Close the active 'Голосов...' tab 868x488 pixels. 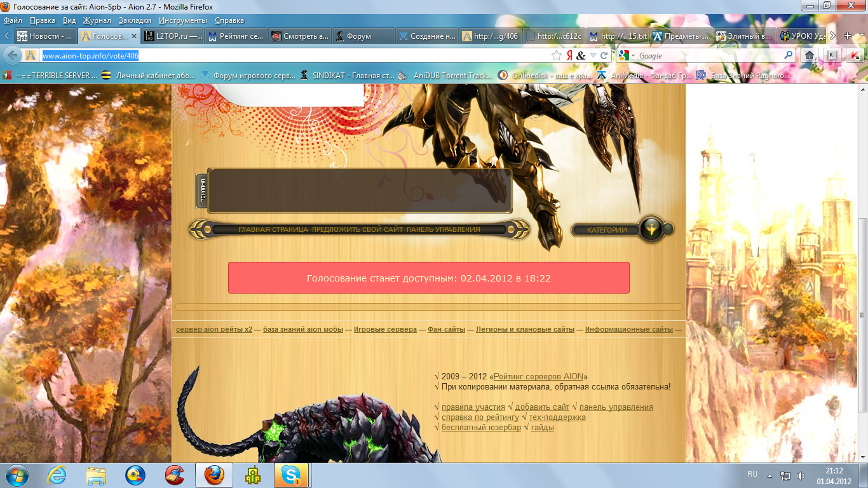click(x=133, y=36)
